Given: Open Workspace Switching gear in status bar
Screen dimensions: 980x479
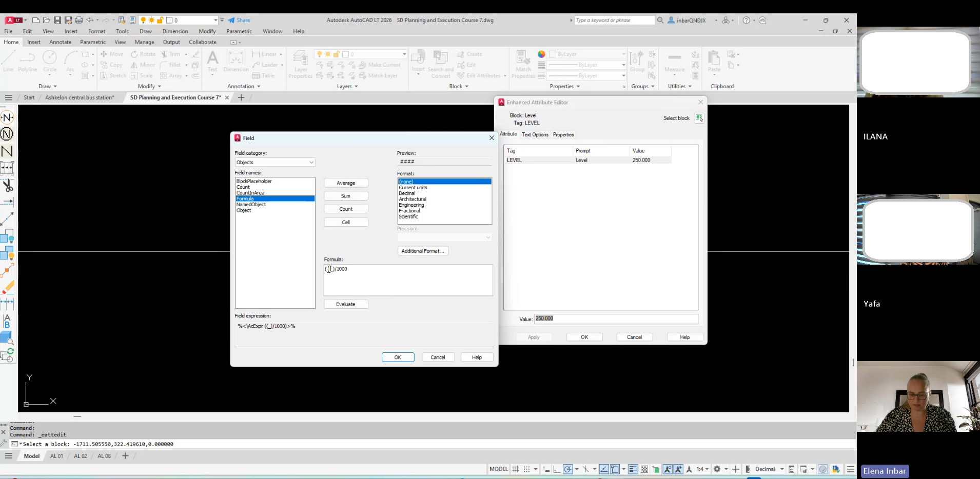Looking at the screenshot, I should [x=717, y=469].
